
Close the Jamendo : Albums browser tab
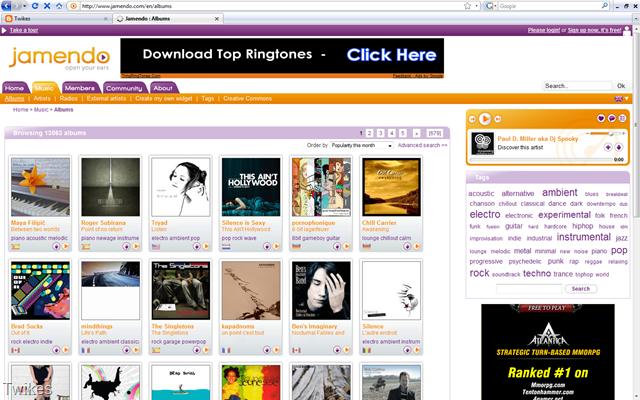pos(217,19)
